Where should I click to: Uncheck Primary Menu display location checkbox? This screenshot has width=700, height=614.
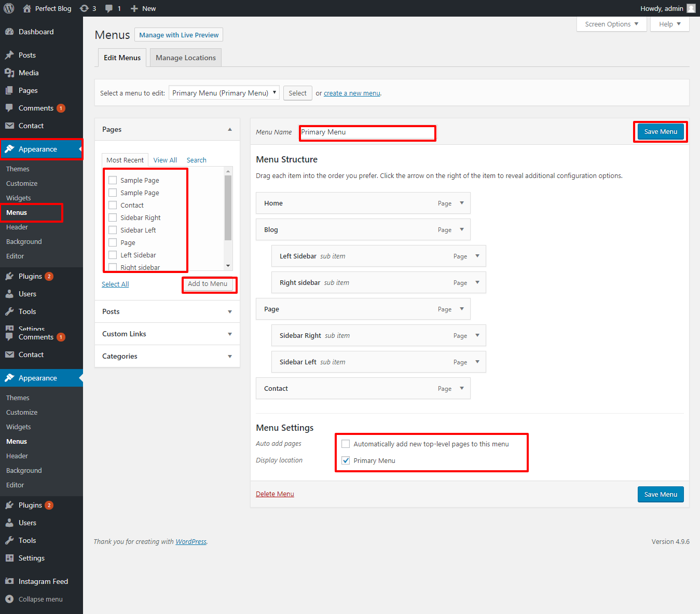tap(346, 460)
